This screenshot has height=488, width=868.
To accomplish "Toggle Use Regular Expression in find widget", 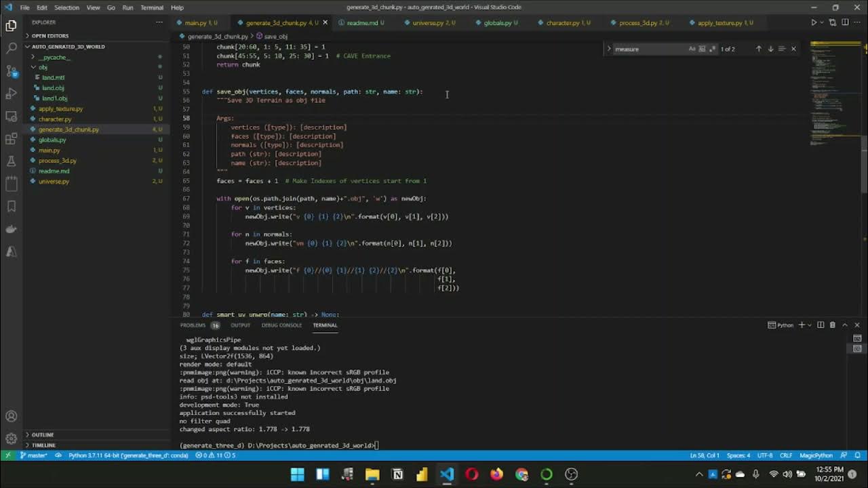I will 712,49.
